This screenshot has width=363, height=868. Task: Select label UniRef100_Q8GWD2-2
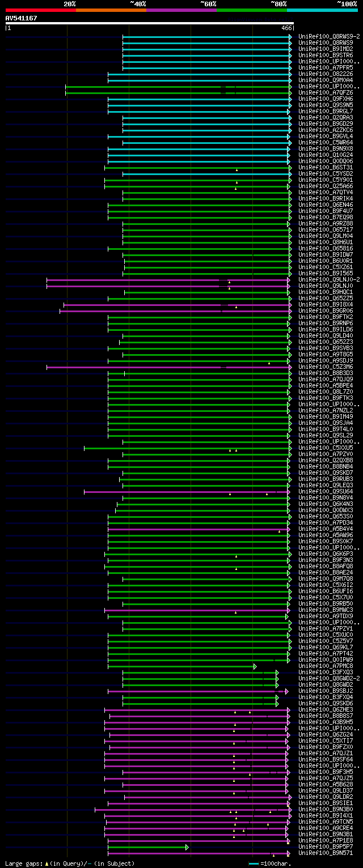coord(329,678)
